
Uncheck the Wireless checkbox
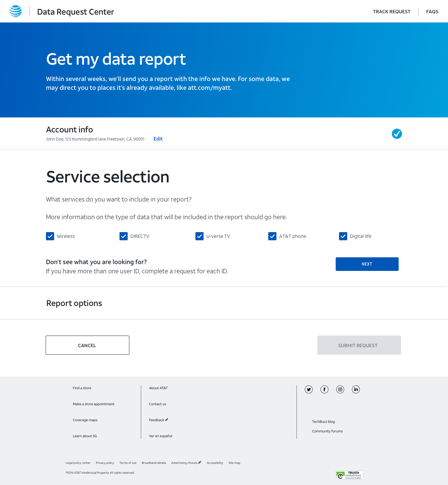pyautogui.click(x=50, y=236)
